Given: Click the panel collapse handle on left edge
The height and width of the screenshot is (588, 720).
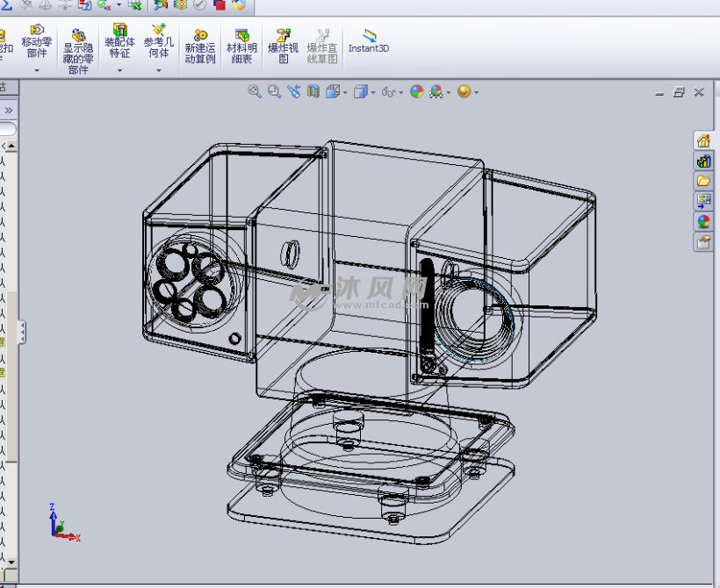Looking at the screenshot, I should tap(23, 331).
